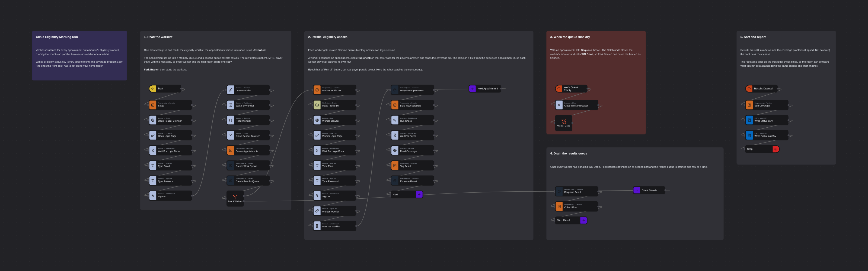Select the Worker Worklist node

click(335, 211)
